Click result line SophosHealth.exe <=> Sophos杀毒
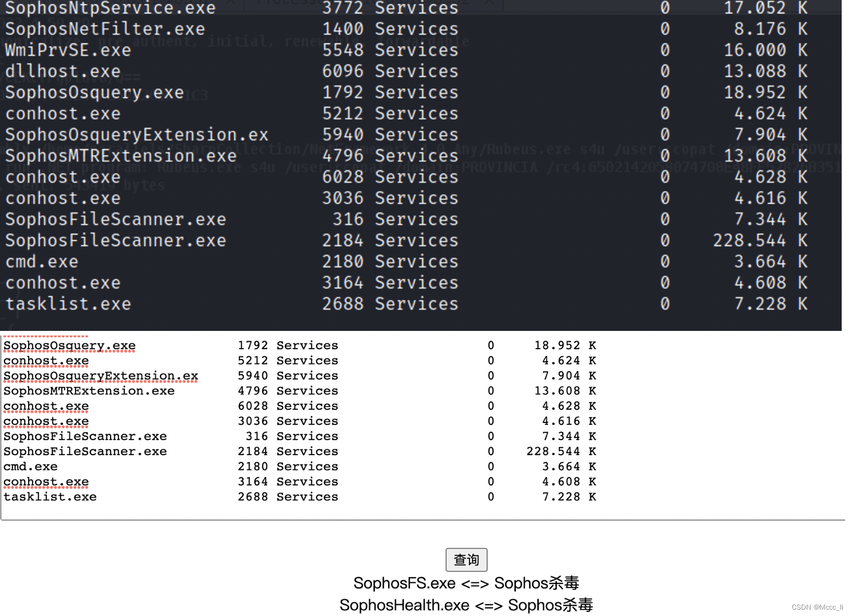 tap(466, 605)
